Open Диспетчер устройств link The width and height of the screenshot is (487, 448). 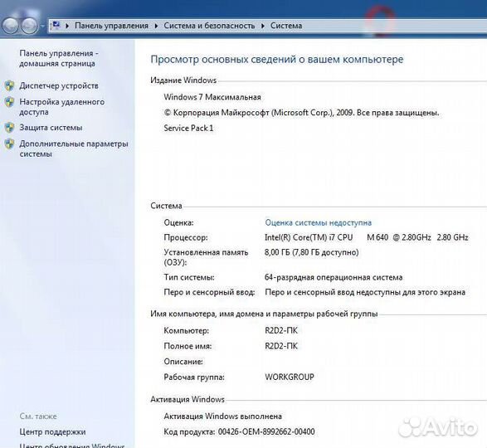59,85
